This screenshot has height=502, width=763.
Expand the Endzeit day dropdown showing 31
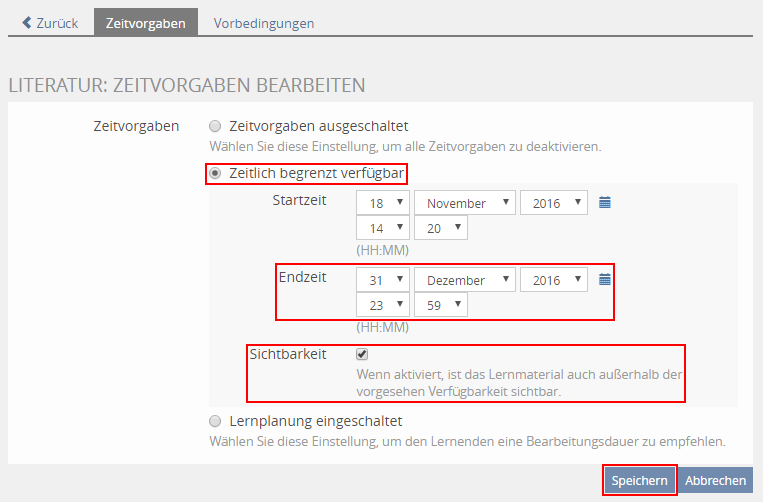(x=383, y=280)
